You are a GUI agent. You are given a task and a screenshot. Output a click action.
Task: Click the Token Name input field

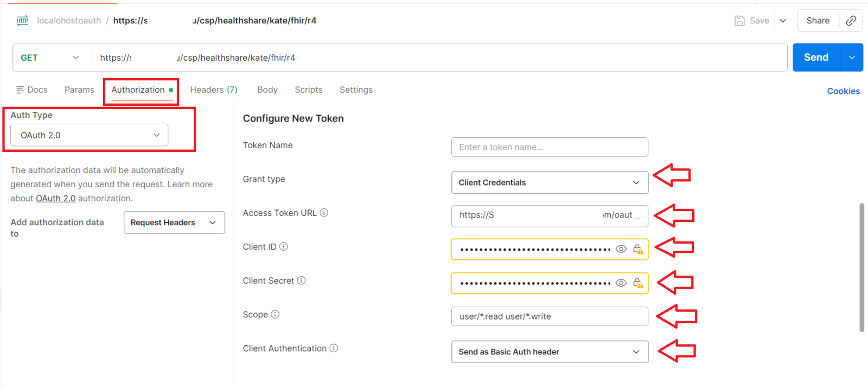click(x=550, y=147)
